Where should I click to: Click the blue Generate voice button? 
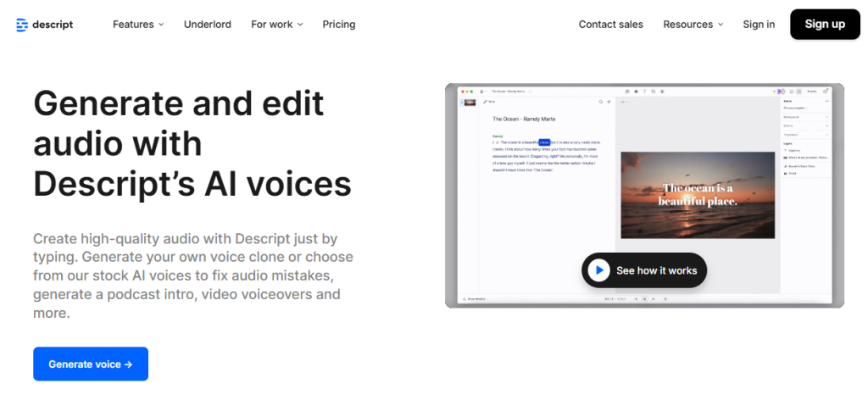91,364
